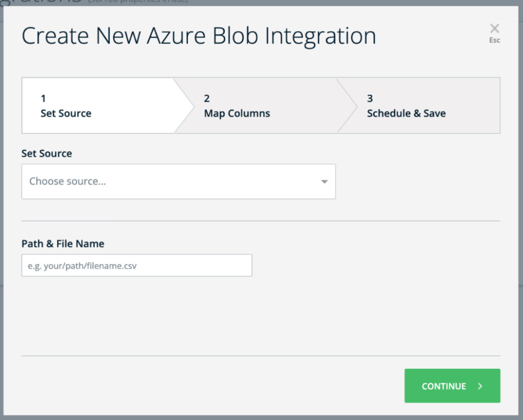The width and height of the screenshot is (523, 420).
Task: Click the Path & File Name input field
Action: pyautogui.click(x=136, y=265)
